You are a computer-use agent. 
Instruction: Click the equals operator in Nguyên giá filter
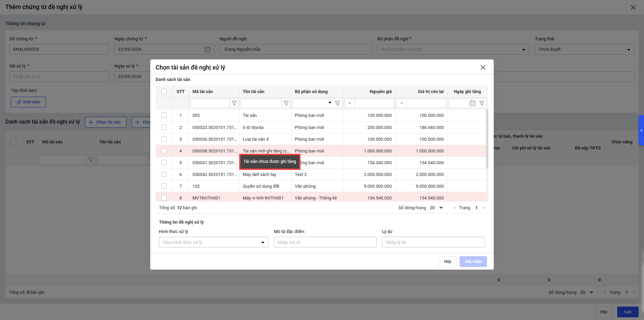(350, 103)
